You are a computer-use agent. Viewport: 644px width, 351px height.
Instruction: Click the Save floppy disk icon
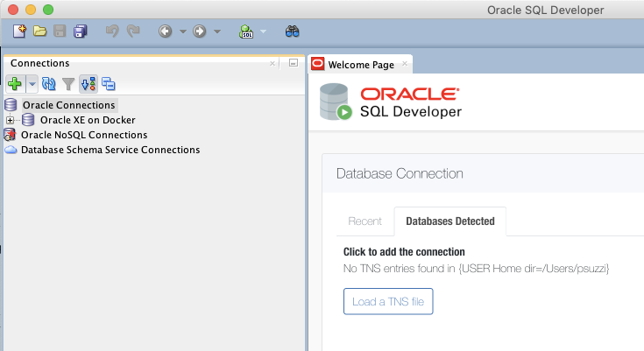[60, 32]
